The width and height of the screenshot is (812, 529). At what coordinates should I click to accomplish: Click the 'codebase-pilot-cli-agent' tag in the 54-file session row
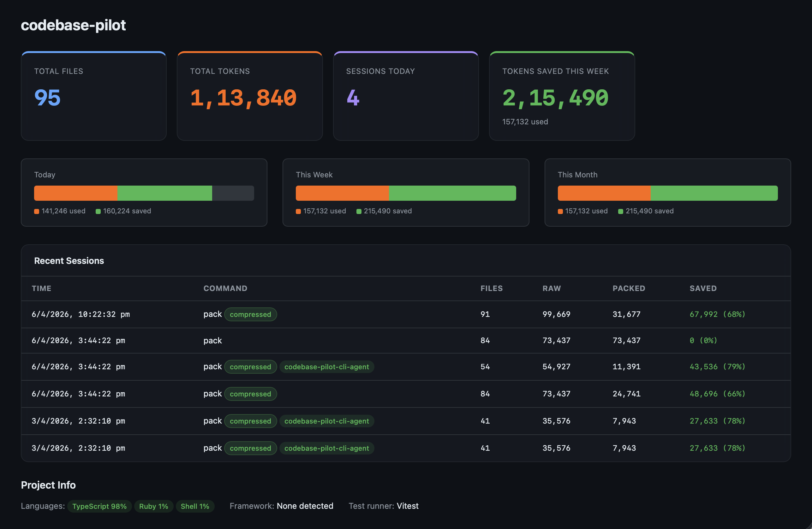(326, 367)
